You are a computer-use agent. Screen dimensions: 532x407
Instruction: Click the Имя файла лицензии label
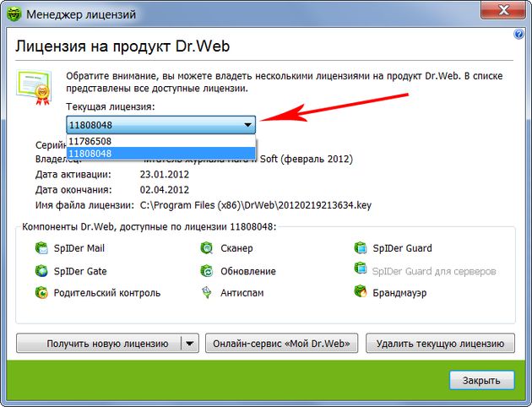pyautogui.click(x=84, y=205)
